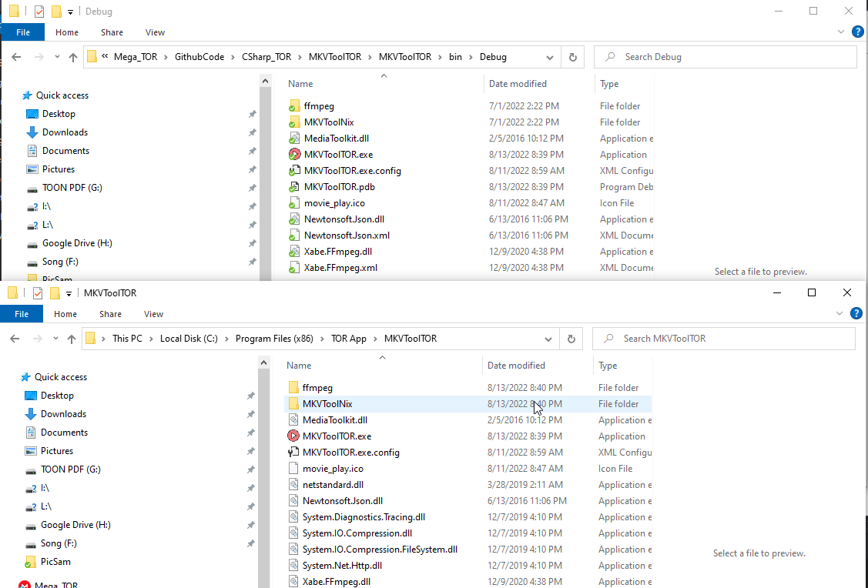
Task: Click Back arrow in Debug window
Action: (17, 57)
